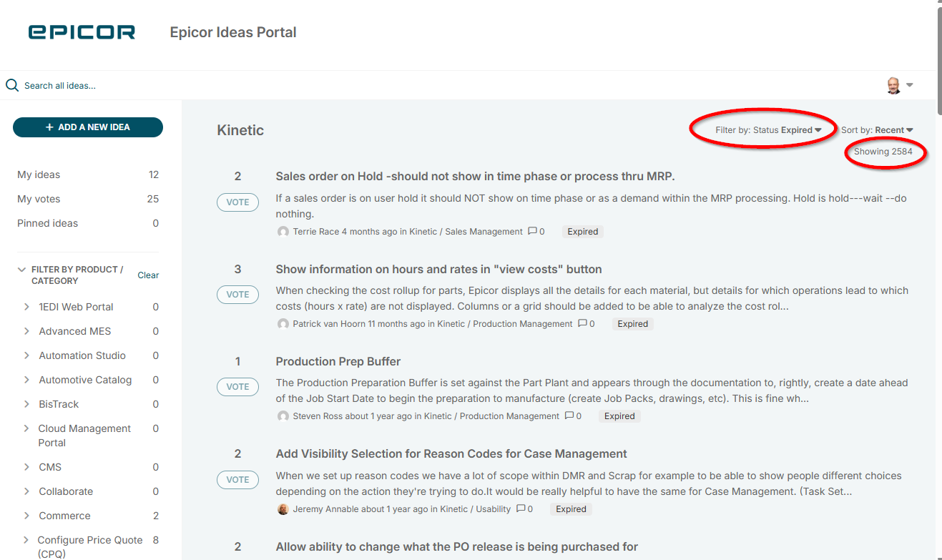Click the Epicor logo
The width and height of the screenshot is (942, 560).
[x=82, y=32]
